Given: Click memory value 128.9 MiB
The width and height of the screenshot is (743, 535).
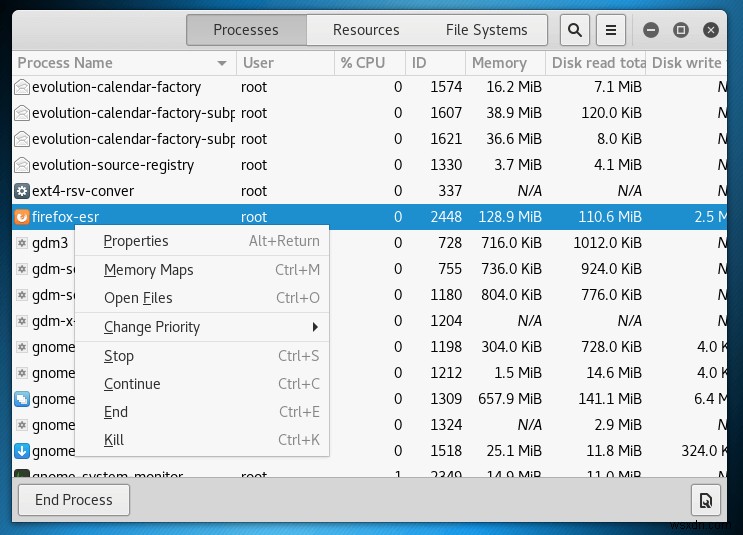Looking at the screenshot, I should click(x=509, y=217).
